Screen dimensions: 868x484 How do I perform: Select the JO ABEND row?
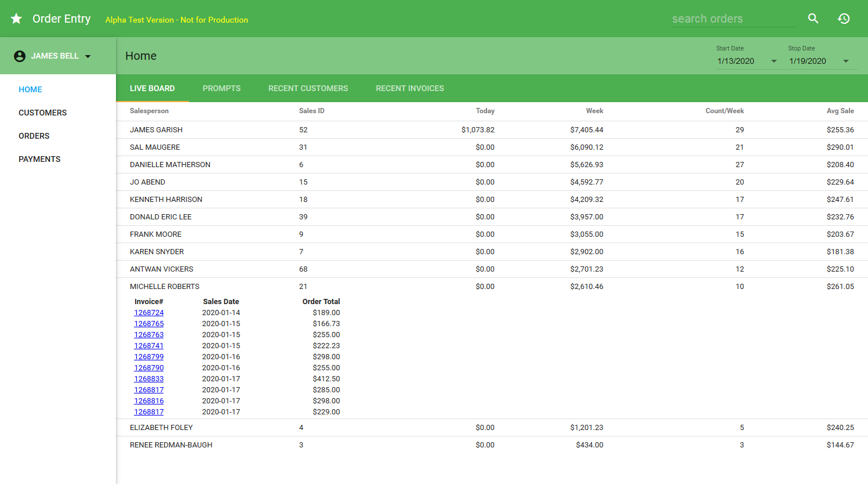pos(492,182)
